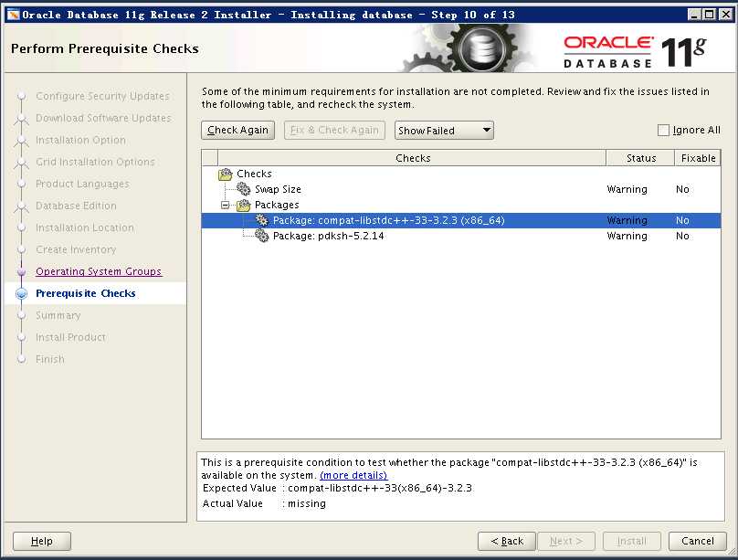Screen dimensions: 738x560
Task: Click the Configure Security Updates step
Action: [x=102, y=96]
